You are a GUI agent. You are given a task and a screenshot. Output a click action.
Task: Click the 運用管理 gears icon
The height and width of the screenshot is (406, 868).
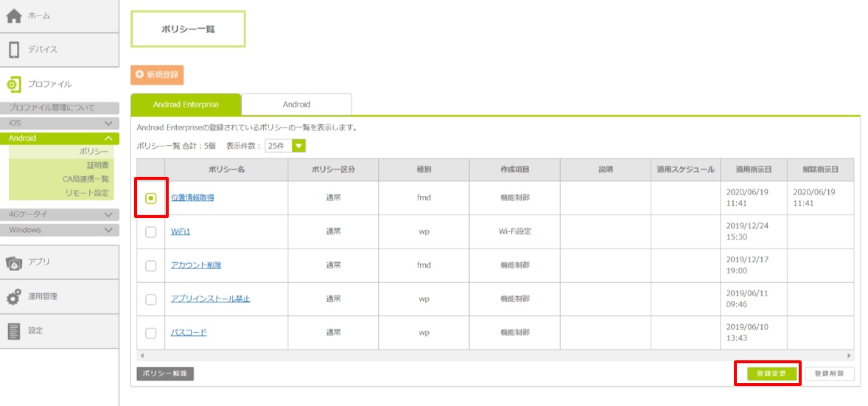click(x=14, y=297)
